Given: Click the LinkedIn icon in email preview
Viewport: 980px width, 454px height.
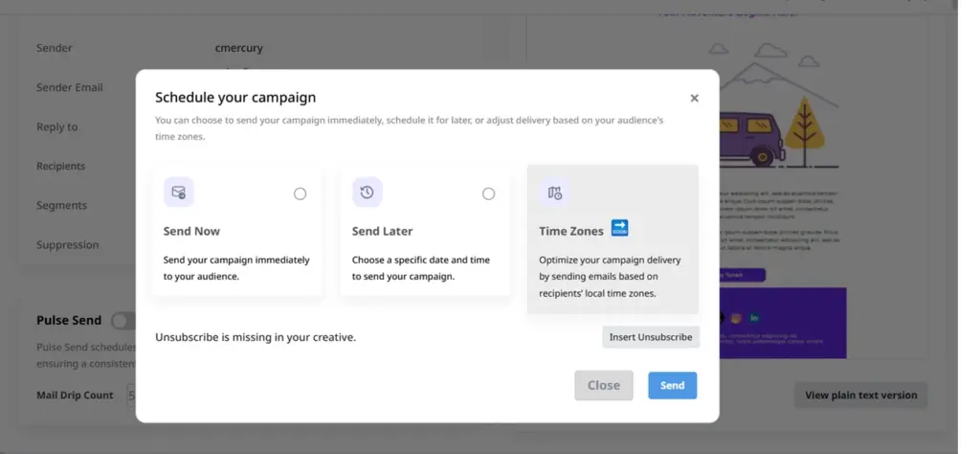Looking at the screenshot, I should coord(754,318).
